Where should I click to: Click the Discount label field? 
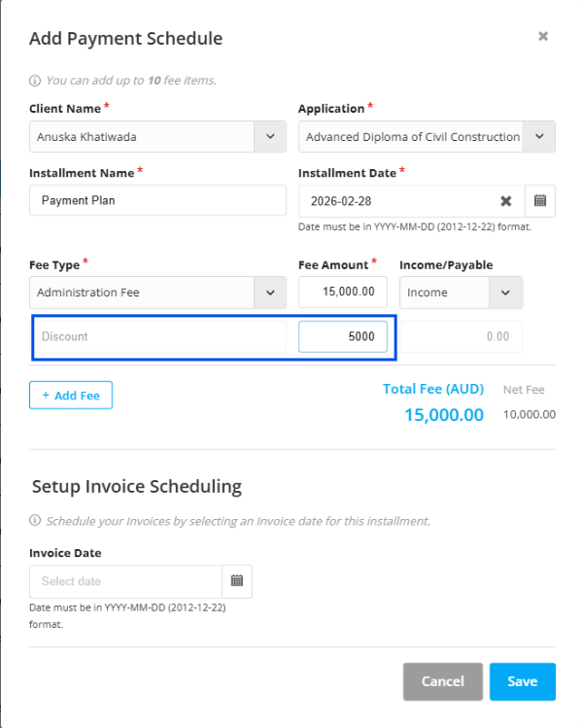157,336
